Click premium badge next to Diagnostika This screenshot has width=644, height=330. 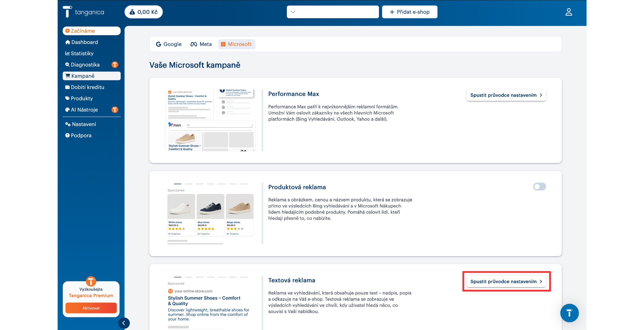pos(115,65)
